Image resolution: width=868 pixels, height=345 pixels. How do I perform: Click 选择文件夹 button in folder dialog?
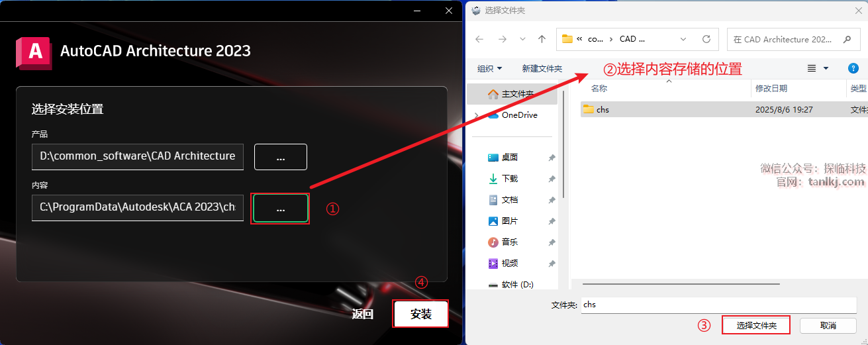pos(756,325)
